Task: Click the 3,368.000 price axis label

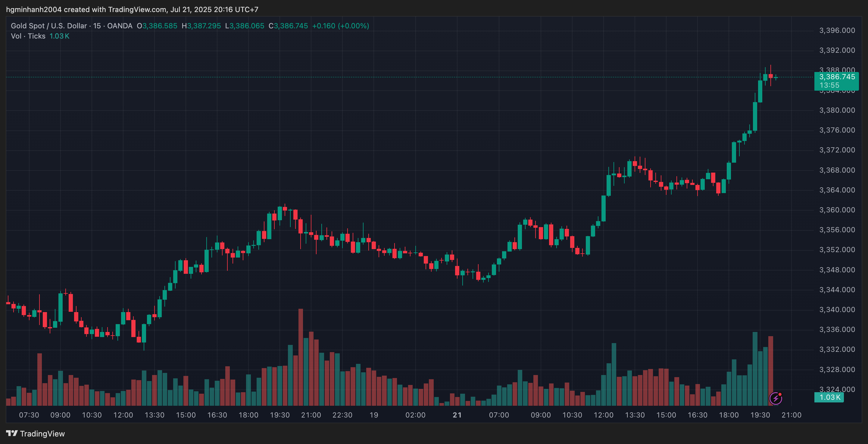Action: click(x=837, y=170)
